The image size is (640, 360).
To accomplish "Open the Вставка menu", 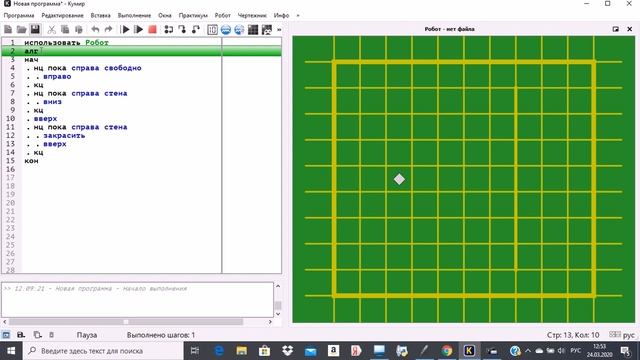I will (100, 16).
